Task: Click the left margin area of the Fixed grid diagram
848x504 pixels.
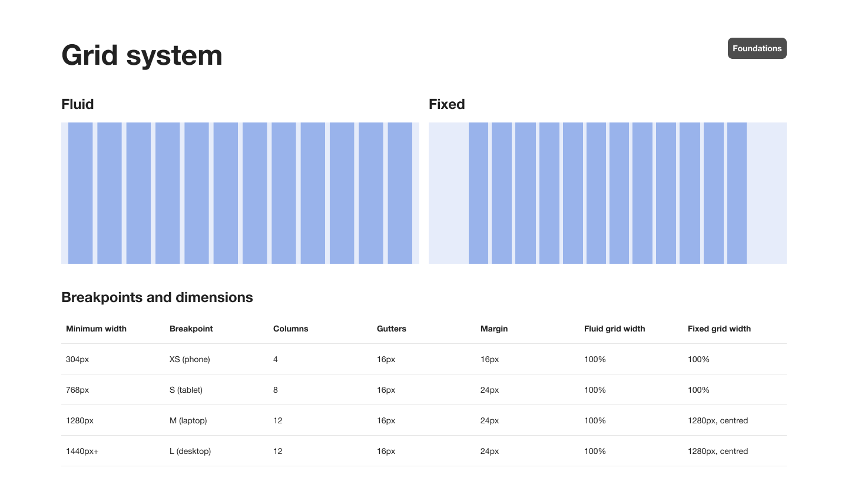Action: pyautogui.click(x=448, y=193)
